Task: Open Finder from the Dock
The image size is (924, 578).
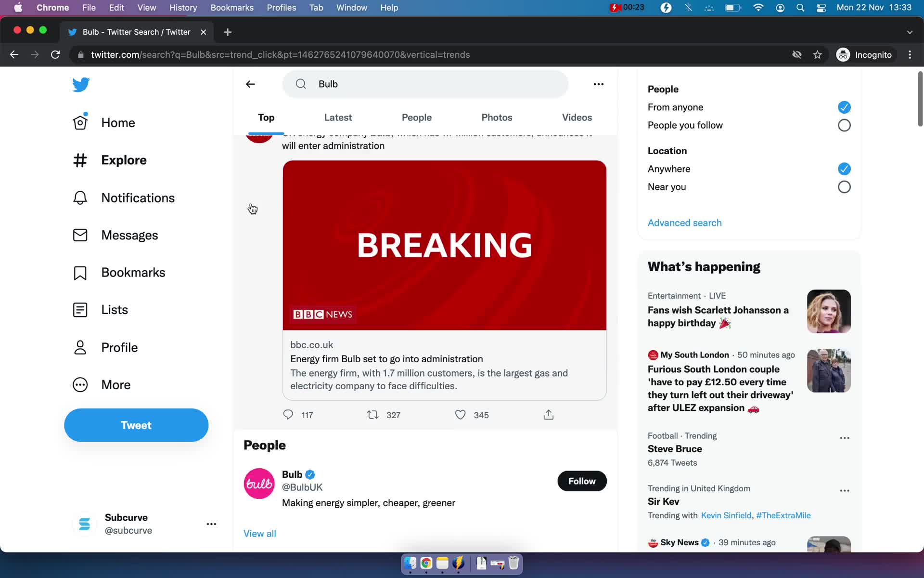Action: [x=410, y=563]
